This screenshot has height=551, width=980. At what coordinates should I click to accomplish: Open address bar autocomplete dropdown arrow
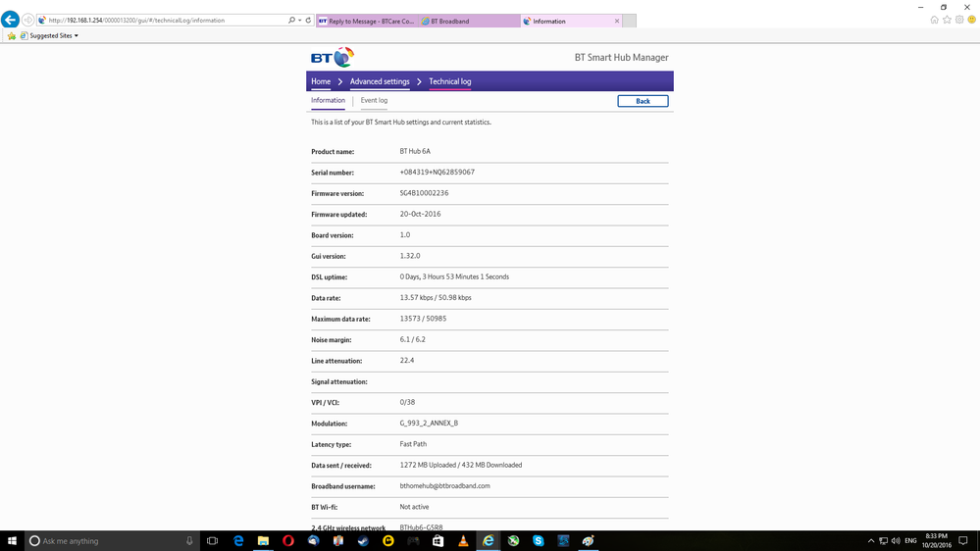[x=300, y=20]
